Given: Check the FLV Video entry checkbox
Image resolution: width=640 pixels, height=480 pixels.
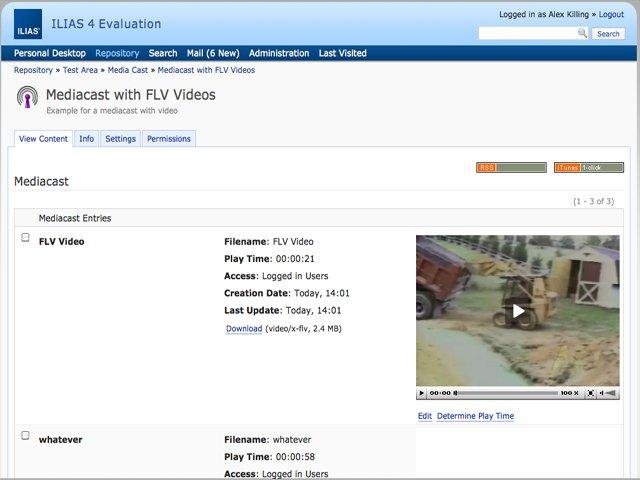Looking at the screenshot, I should point(25,237).
